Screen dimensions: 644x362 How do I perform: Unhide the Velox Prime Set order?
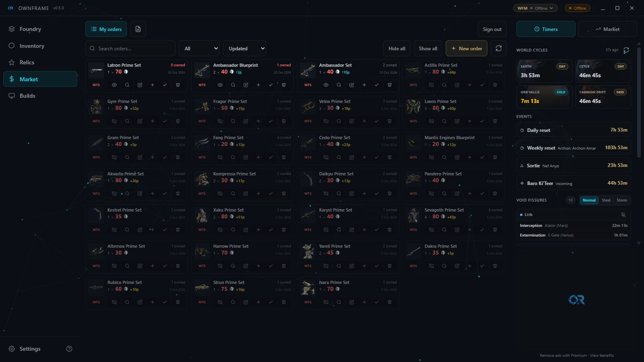tap(326, 121)
